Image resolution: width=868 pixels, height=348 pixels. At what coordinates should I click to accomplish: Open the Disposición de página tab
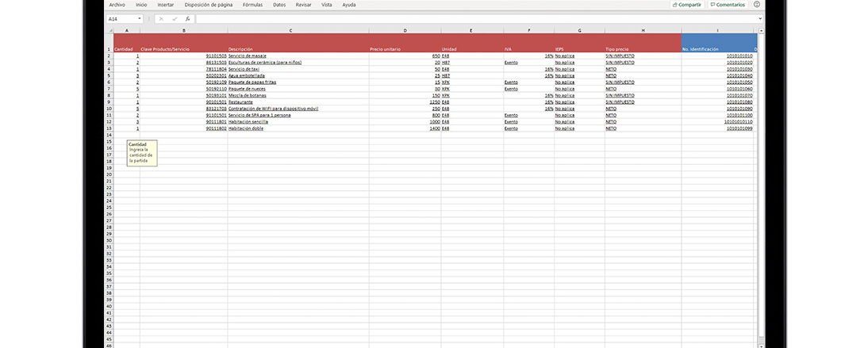click(209, 5)
